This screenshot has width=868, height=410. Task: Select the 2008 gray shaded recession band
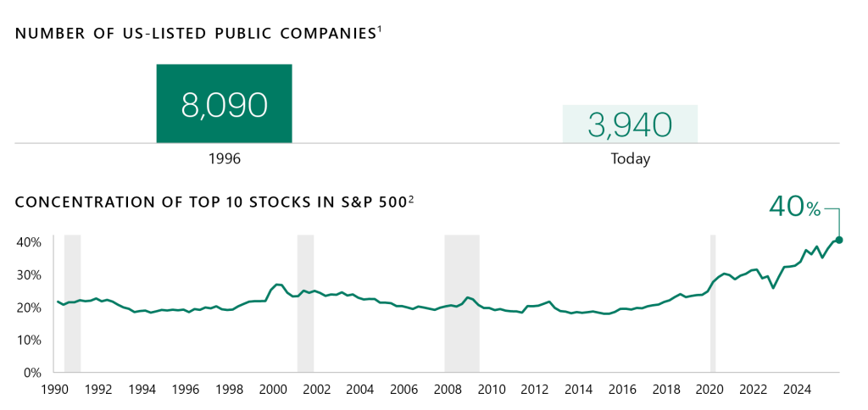[x=461, y=302]
